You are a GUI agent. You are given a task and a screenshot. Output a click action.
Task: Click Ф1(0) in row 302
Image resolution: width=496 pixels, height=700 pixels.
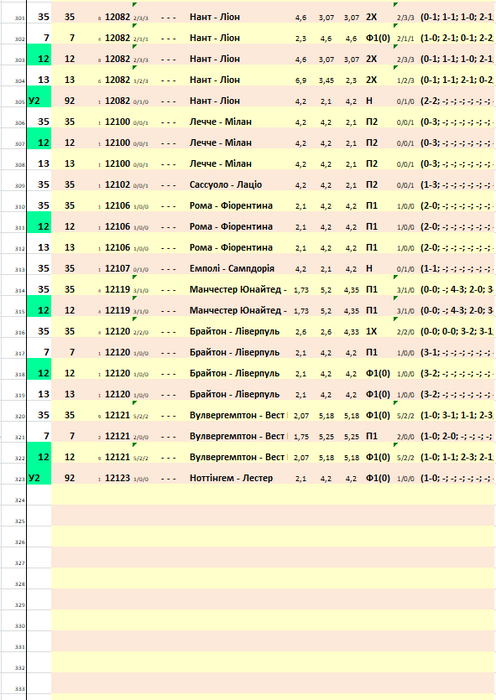[378, 38]
